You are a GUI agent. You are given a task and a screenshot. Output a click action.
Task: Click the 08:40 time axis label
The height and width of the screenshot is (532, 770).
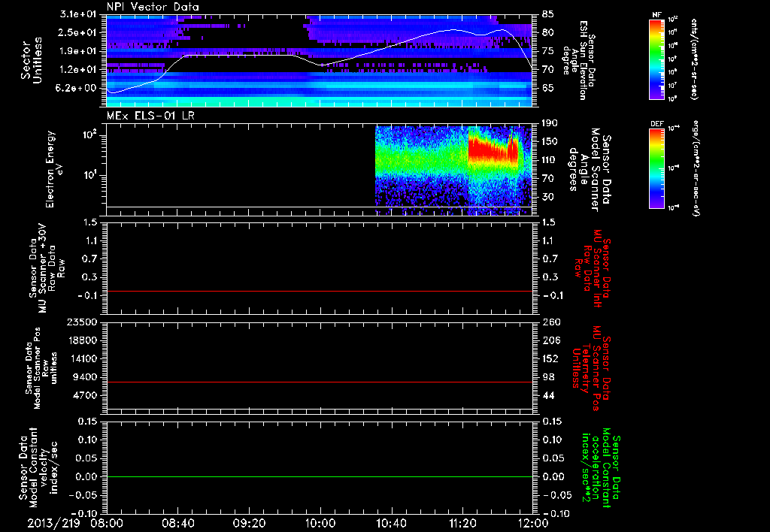pos(177,523)
